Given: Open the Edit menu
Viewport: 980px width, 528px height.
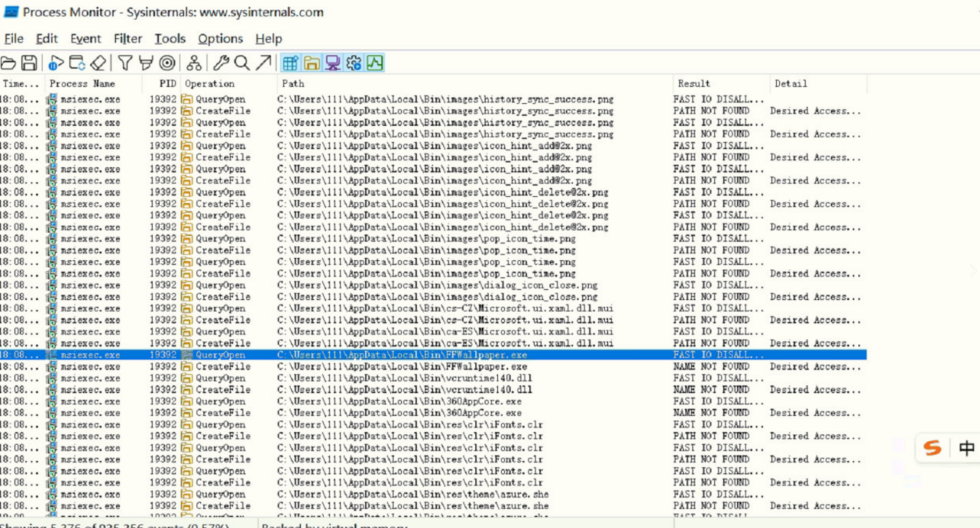Looking at the screenshot, I should [47, 38].
